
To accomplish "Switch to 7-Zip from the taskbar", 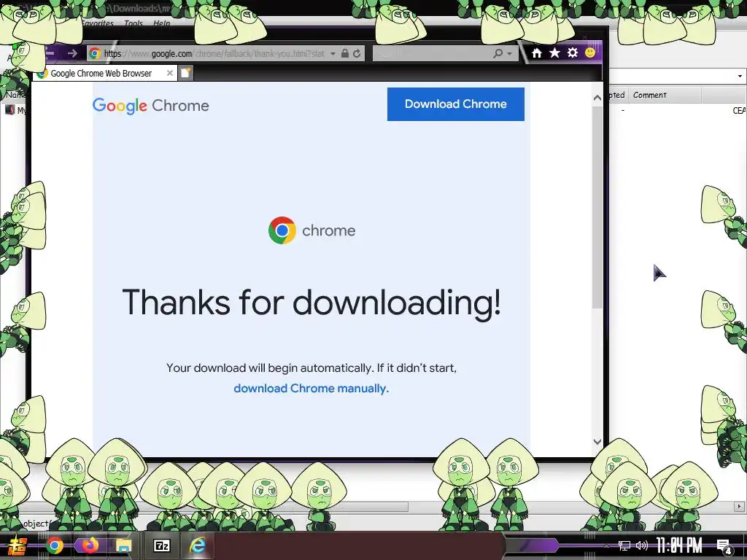I will tap(161, 545).
